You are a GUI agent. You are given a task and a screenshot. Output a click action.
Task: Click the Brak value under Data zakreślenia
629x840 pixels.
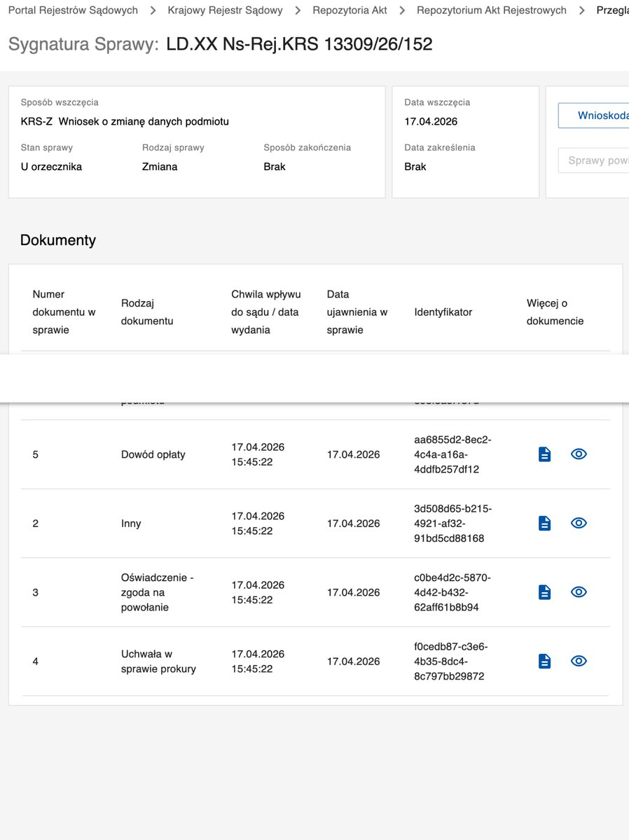[x=415, y=167]
